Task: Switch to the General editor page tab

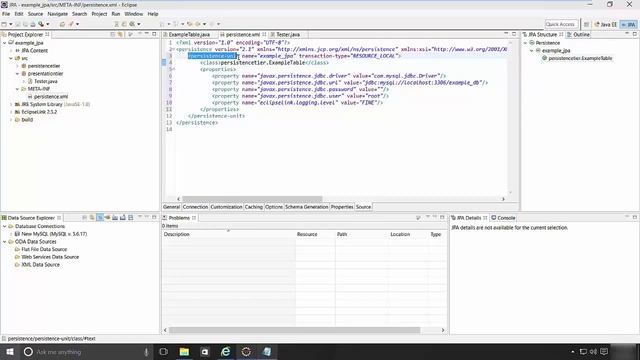Action: [171, 207]
